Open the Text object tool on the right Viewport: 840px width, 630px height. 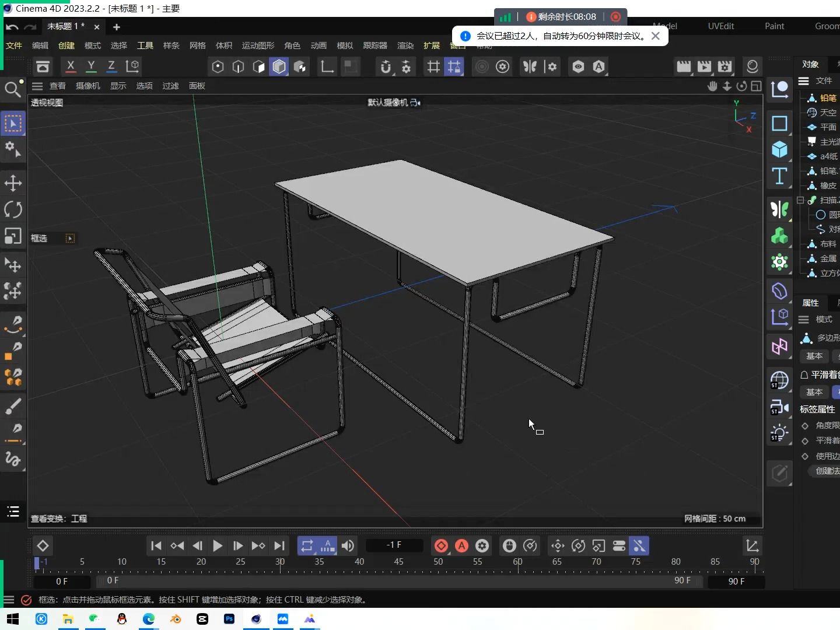point(780,176)
